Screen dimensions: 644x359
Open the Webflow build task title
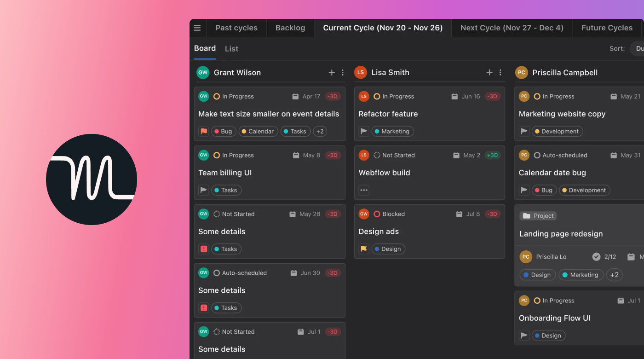point(384,173)
